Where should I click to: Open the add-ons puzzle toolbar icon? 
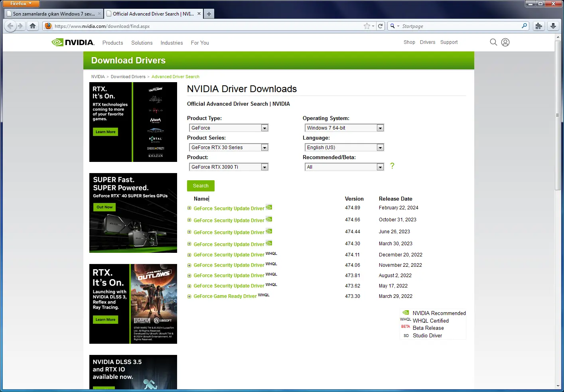point(539,26)
